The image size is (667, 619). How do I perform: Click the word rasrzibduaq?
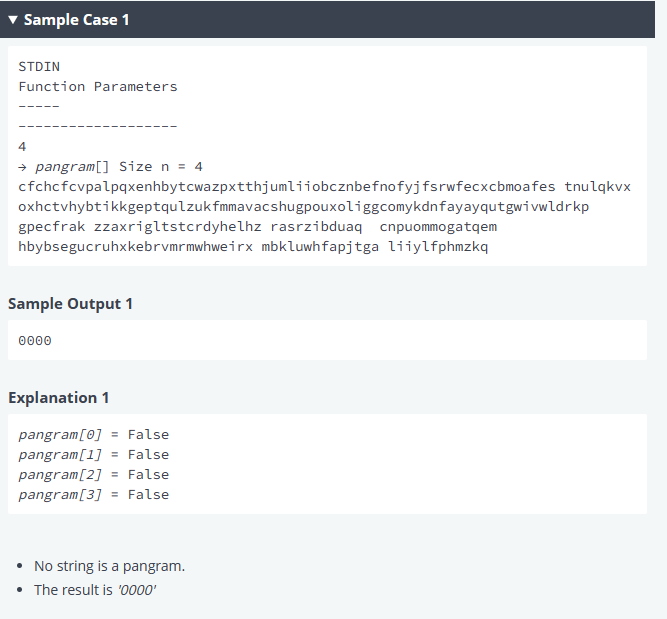coord(316,227)
